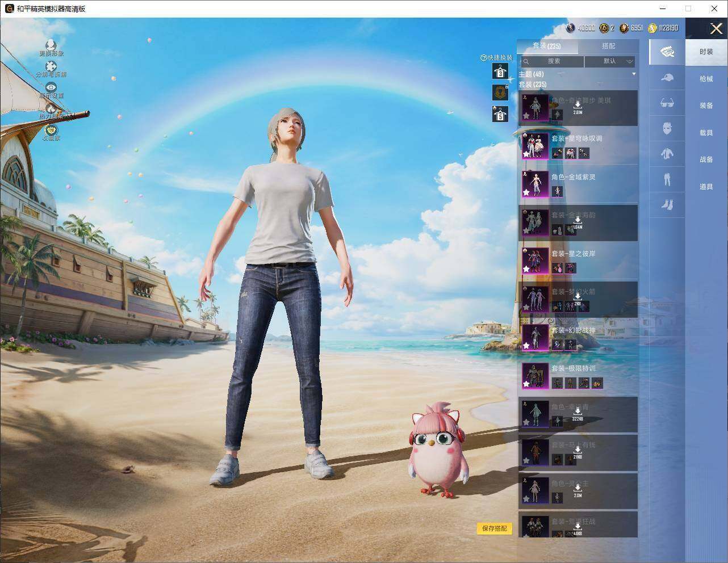The image size is (728, 563).
Task: Switch to 道具 tab
Action: [706, 187]
